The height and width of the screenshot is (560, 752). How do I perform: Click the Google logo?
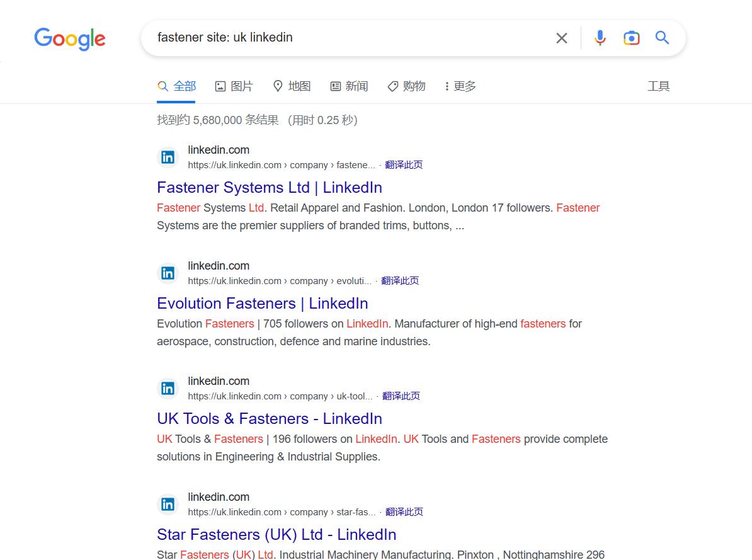pos(69,38)
